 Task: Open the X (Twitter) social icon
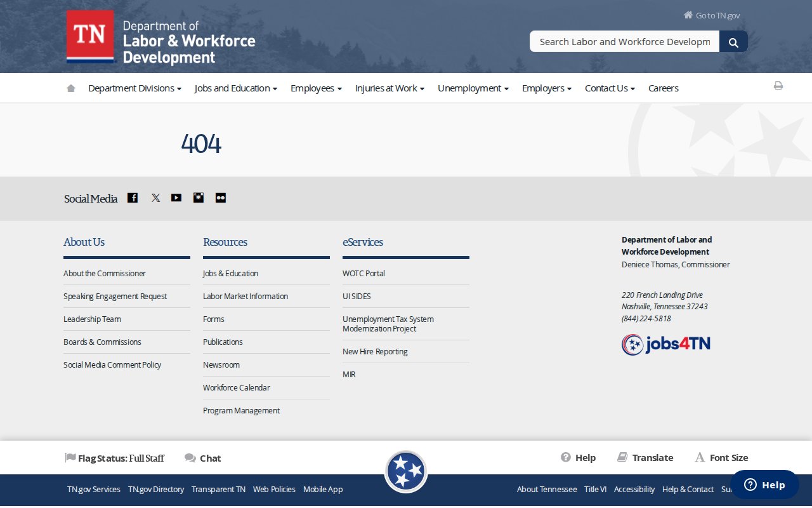click(x=155, y=198)
